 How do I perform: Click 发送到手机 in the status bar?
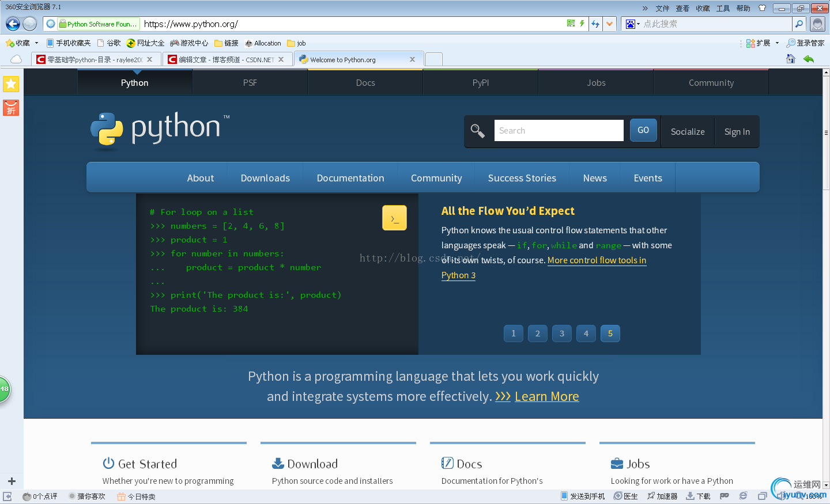(583, 496)
